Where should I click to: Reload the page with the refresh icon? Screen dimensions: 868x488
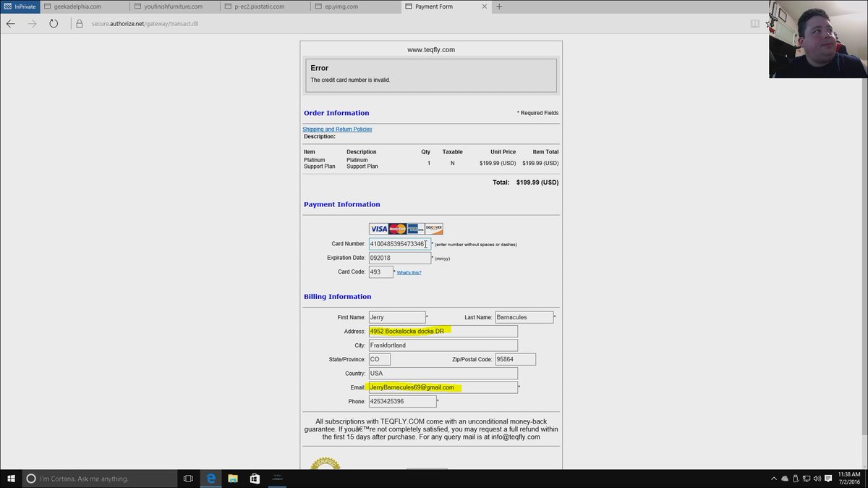54,23
